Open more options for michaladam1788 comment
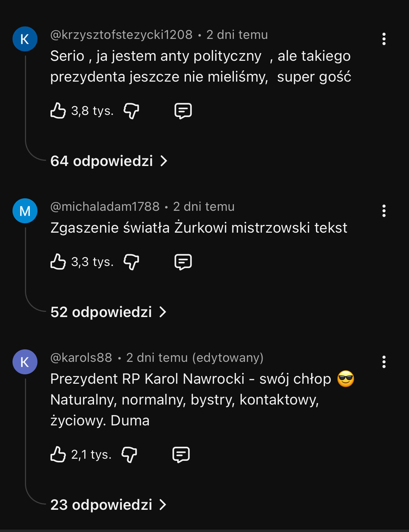409x532 pixels. click(384, 211)
